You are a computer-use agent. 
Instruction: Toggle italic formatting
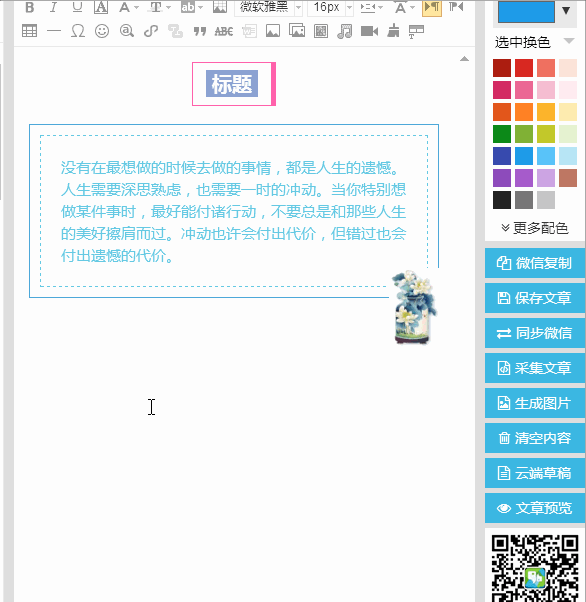53,7
